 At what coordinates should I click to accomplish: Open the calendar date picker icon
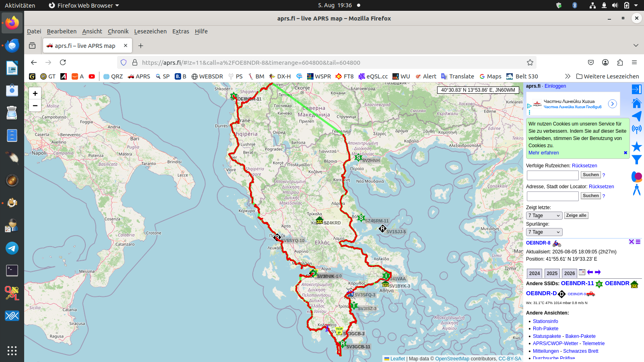[x=582, y=272]
